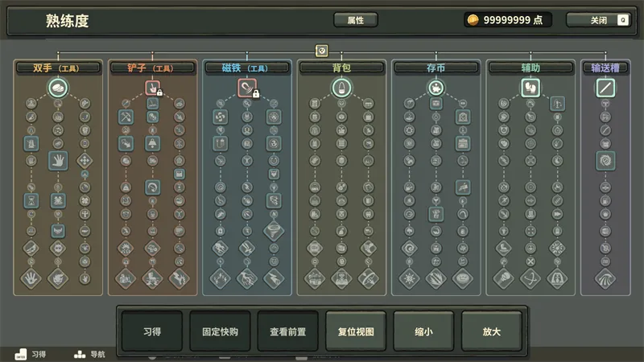Select the calendar square skill in 存币
Viewport: 644px width, 362px height.
(x=462, y=144)
